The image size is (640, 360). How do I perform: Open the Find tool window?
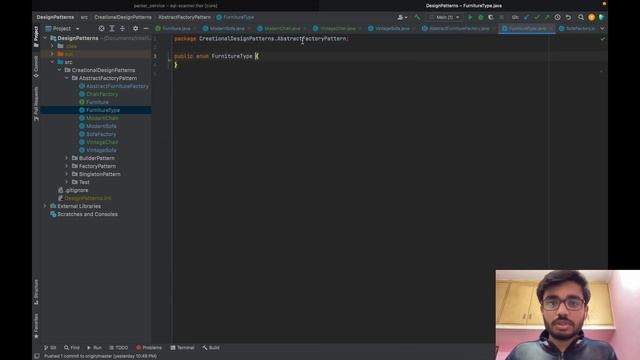click(72, 348)
